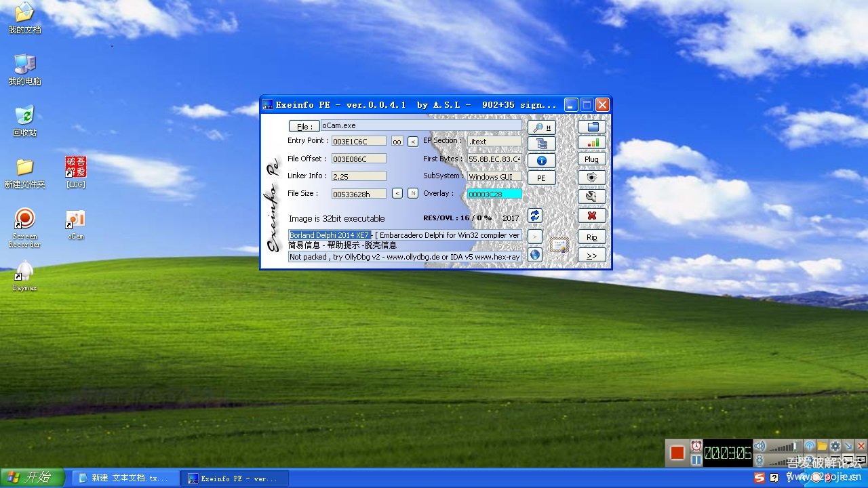Click the oo button beside Entry Point
The height and width of the screenshot is (488, 868).
point(397,141)
